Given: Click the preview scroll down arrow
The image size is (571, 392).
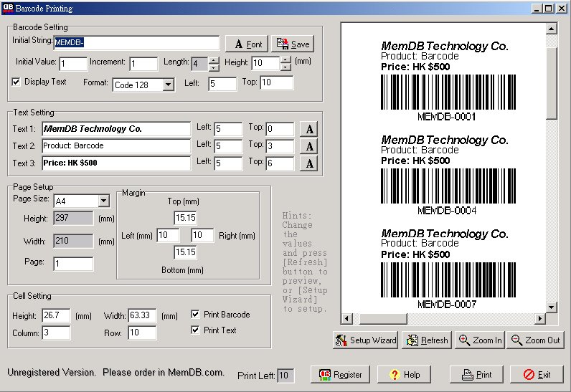Looking at the screenshot, I should tap(552, 307).
